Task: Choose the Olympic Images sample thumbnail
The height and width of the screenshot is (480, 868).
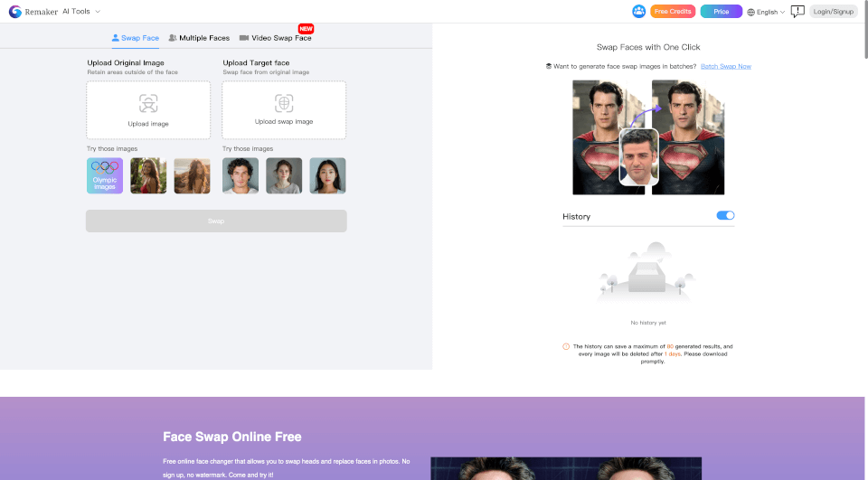Action: (105, 176)
